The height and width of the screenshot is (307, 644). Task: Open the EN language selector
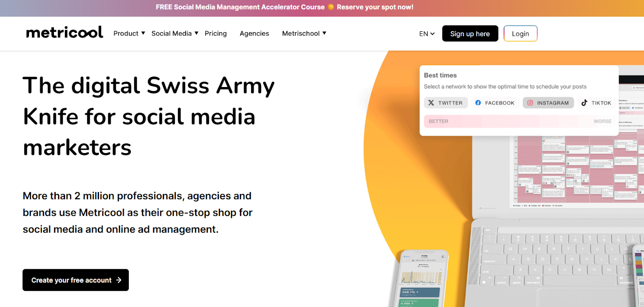[x=427, y=34]
